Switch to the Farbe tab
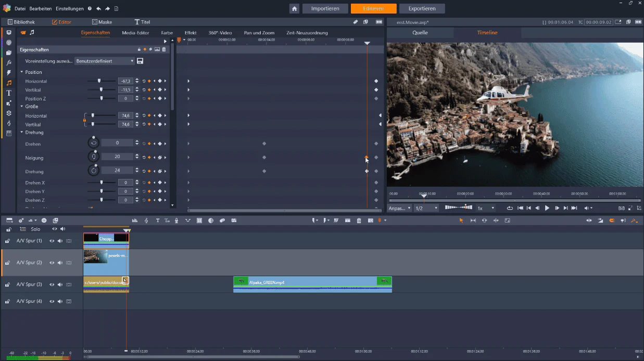The height and width of the screenshot is (361, 644). pos(167,33)
